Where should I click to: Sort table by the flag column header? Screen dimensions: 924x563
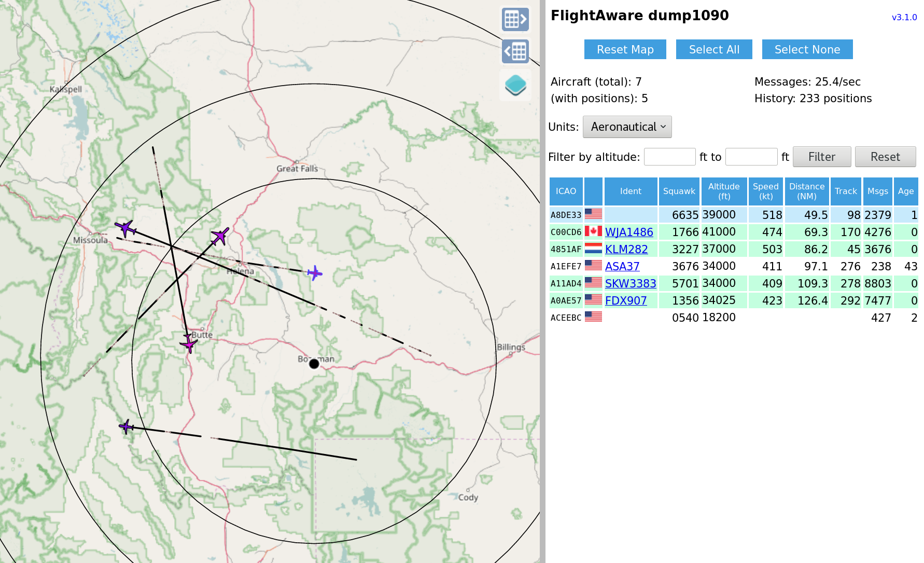coord(593,191)
